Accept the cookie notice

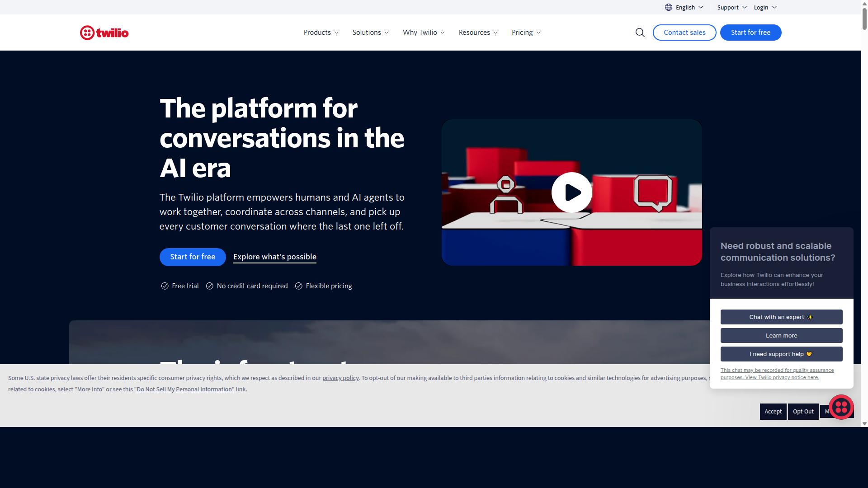click(x=773, y=412)
